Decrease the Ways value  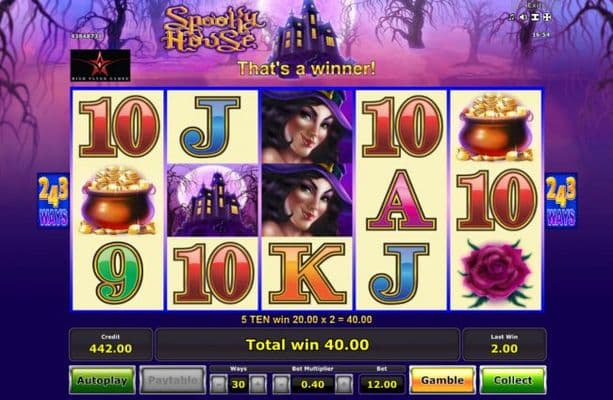(219, 384)
